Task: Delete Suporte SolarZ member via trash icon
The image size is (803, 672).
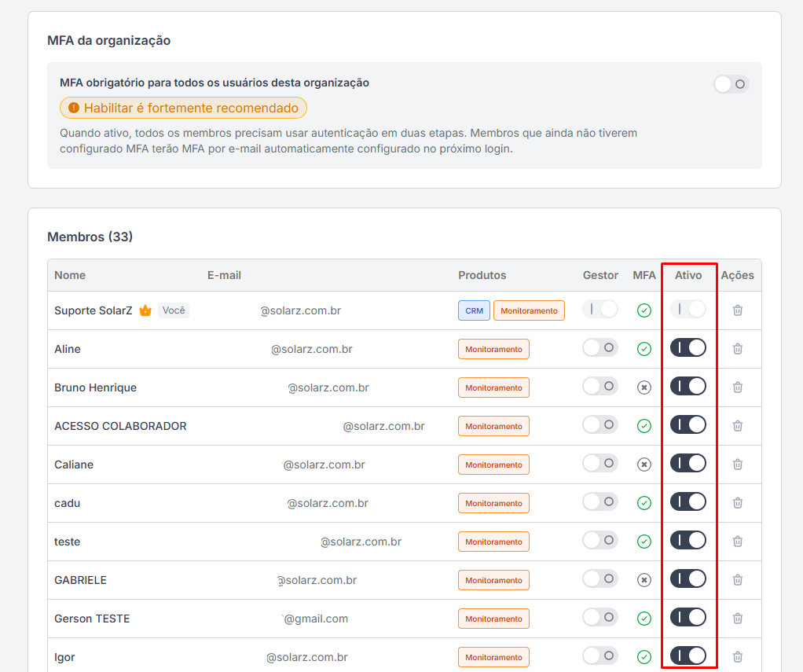Action: [738, 310]
